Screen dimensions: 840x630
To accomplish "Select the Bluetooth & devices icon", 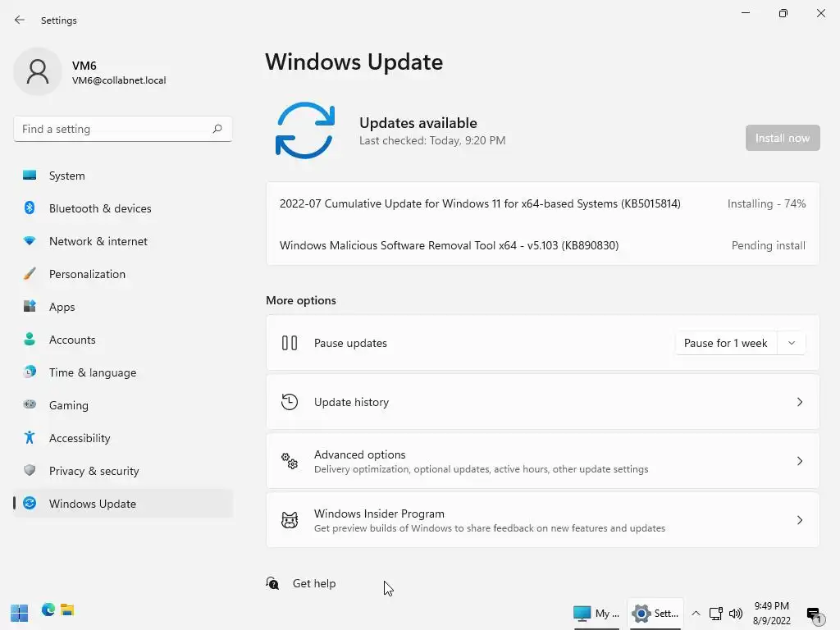I will pyautogui.click(x=30, y=208).
